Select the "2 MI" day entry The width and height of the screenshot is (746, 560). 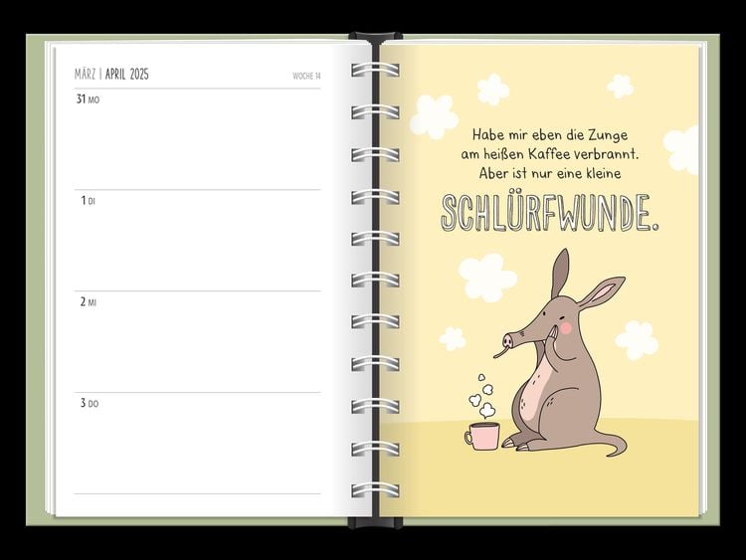(89, 302)
